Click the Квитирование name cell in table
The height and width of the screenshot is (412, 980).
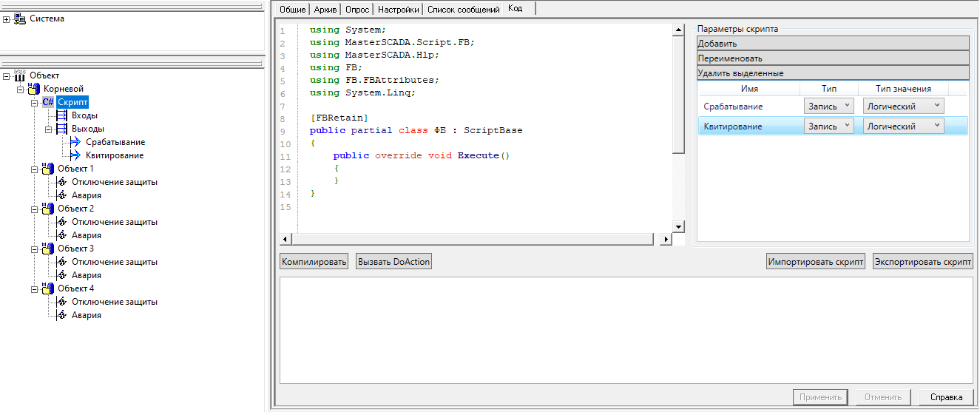[749, 126]
